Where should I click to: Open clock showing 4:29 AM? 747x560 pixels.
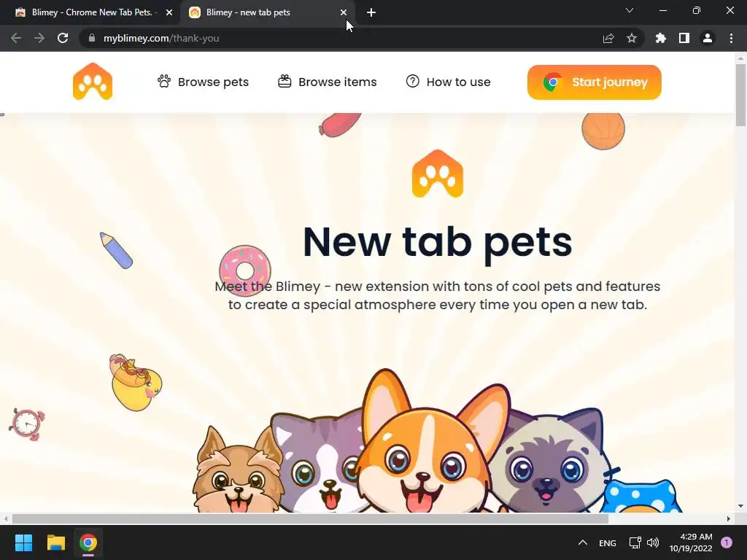pos(691,542)
